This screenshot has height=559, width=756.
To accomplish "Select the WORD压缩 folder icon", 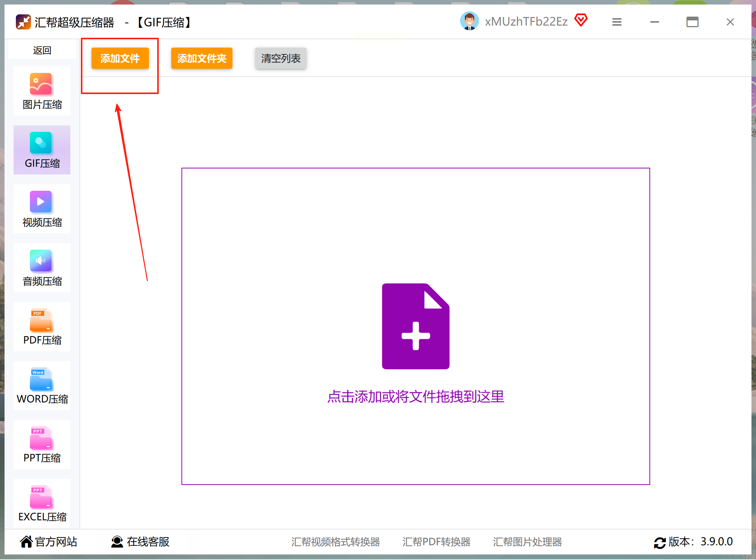I will click(41, 378).
